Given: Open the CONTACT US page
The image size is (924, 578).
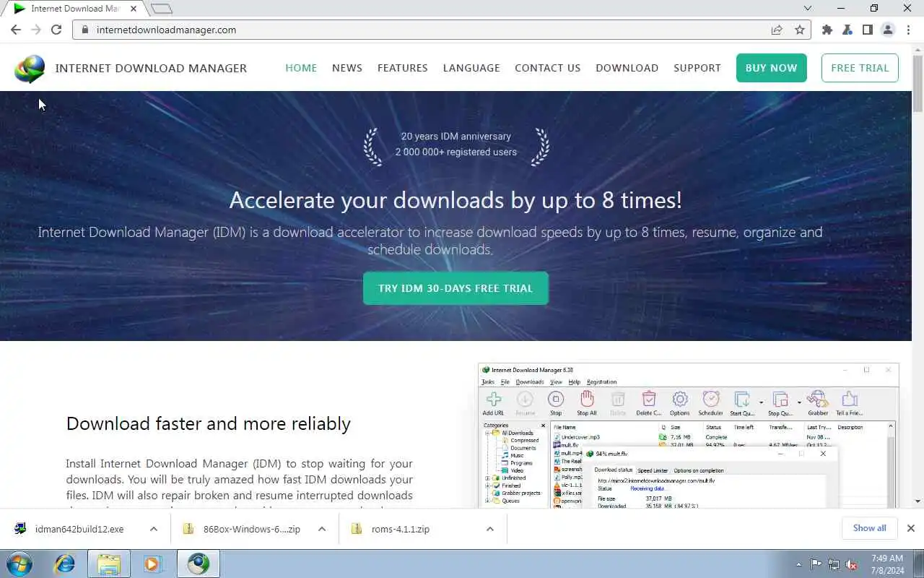Looking at the screenshot, I should point(547,68).
